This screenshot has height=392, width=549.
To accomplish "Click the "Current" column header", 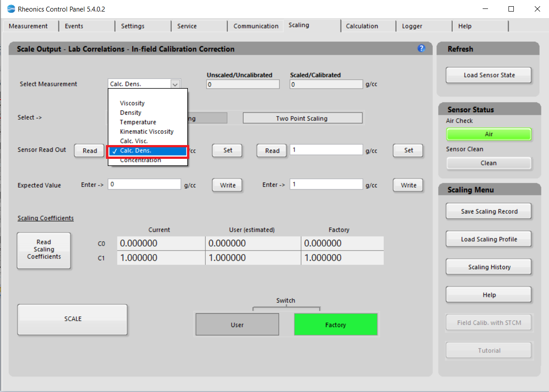I will [x=159, y=230].
